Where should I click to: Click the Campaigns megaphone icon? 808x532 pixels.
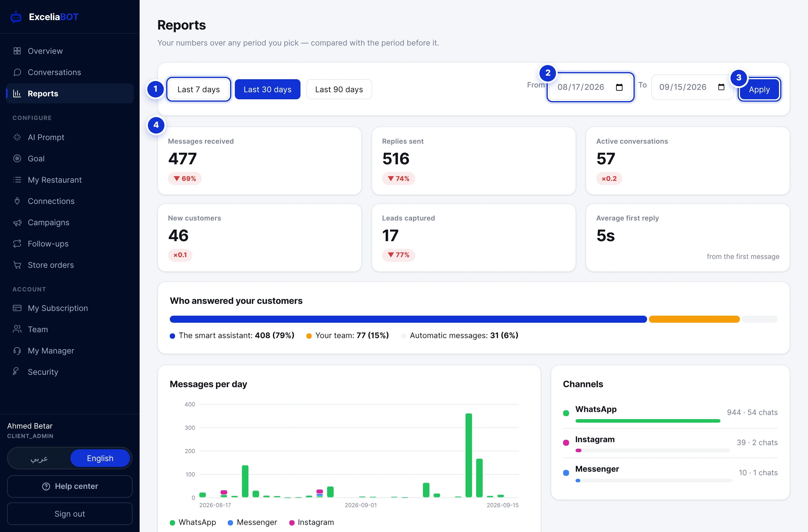(17, 222)
